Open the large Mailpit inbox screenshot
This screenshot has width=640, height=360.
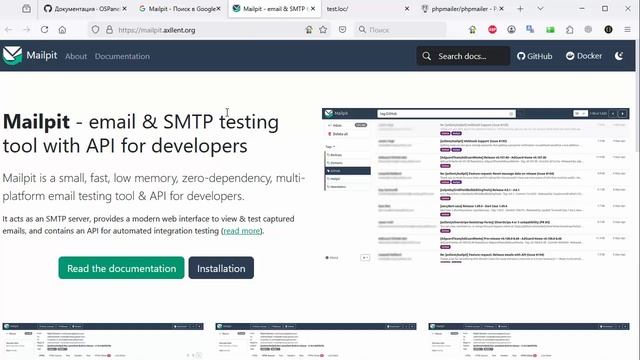point(476,186)
